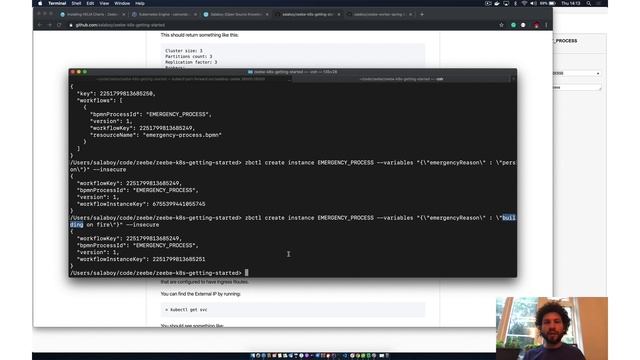Click "You can find the External IP" text
This screenshot has height=360, width=640.
[200, 294]
